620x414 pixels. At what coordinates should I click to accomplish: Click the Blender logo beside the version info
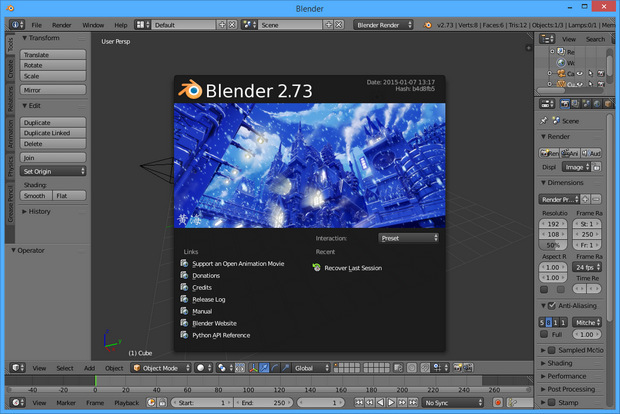[427, 25]
